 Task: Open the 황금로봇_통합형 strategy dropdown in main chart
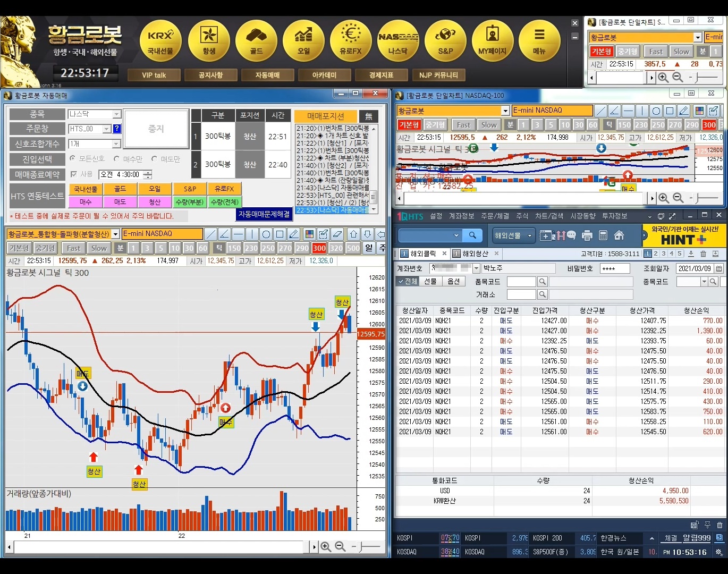click(115, 234)
